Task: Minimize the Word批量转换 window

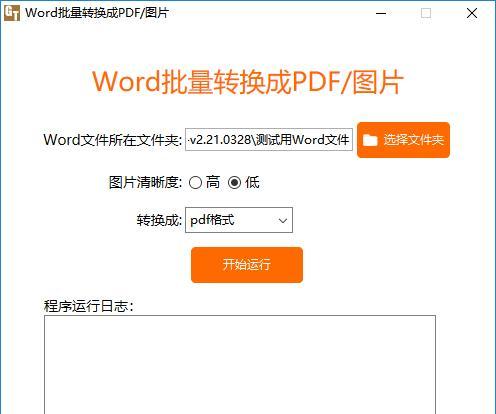Action: [381, 13]
